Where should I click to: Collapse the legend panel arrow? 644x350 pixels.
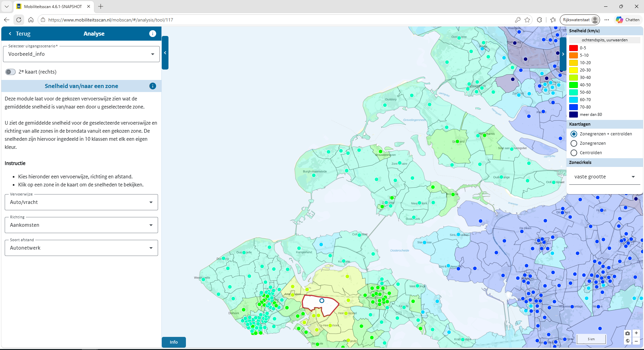[563, 54]
